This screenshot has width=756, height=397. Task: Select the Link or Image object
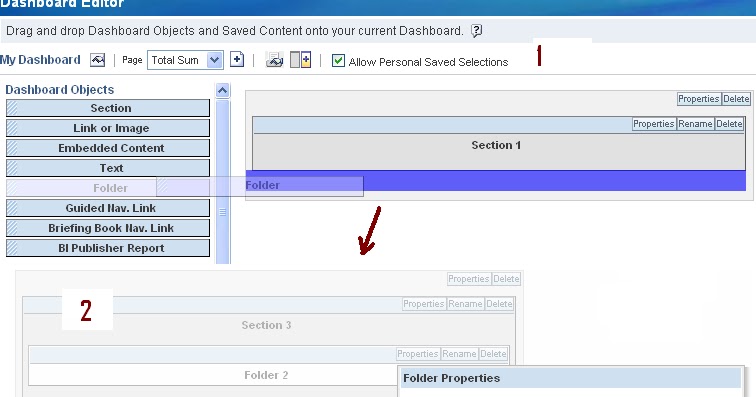click(x=108, y=128)
